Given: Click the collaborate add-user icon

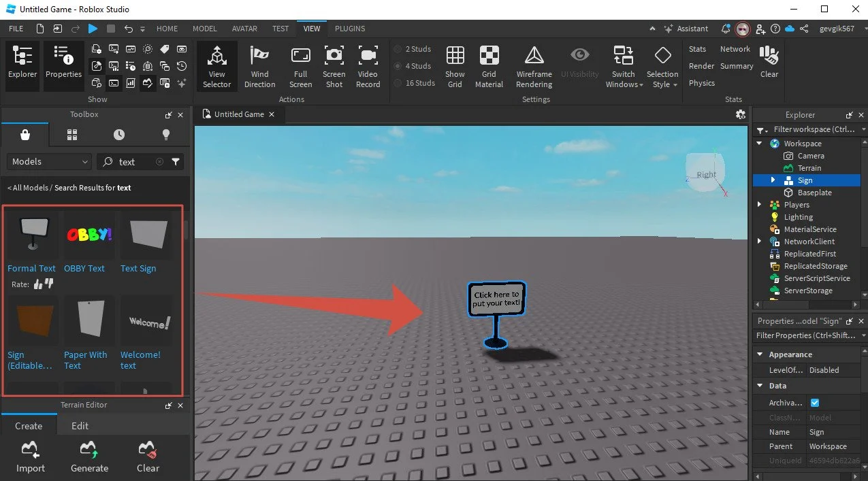Looking at the screenshot, I should [760, 29].
